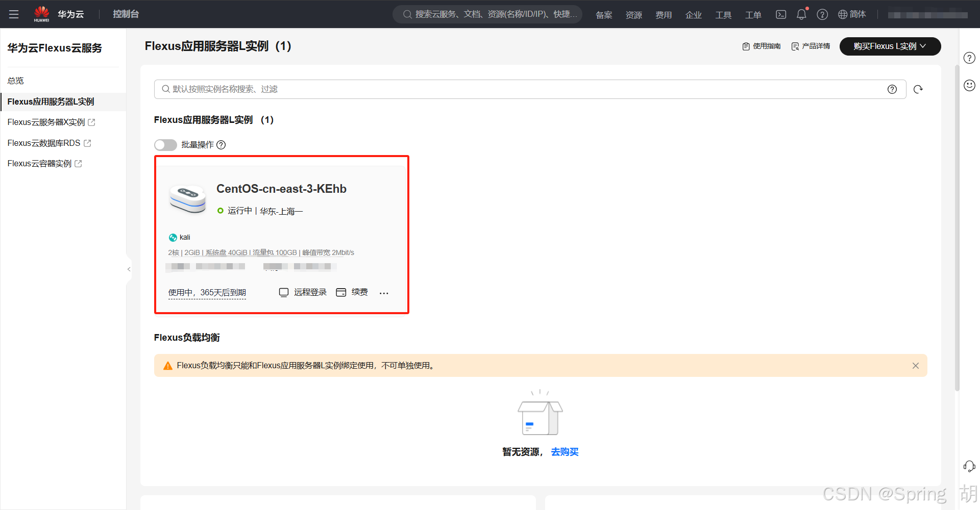Open external link icon next to Flexus云容器实例
This screenshot has height=510, width=980.
78,164
